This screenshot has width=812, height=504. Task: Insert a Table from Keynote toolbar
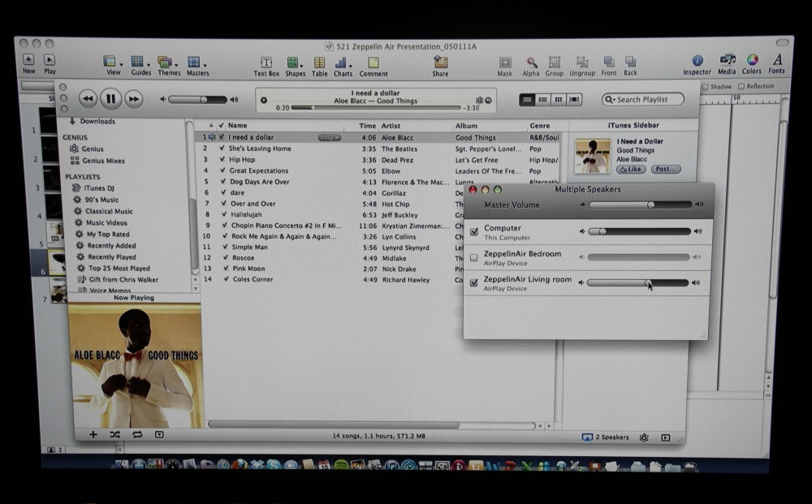(319, 62)
